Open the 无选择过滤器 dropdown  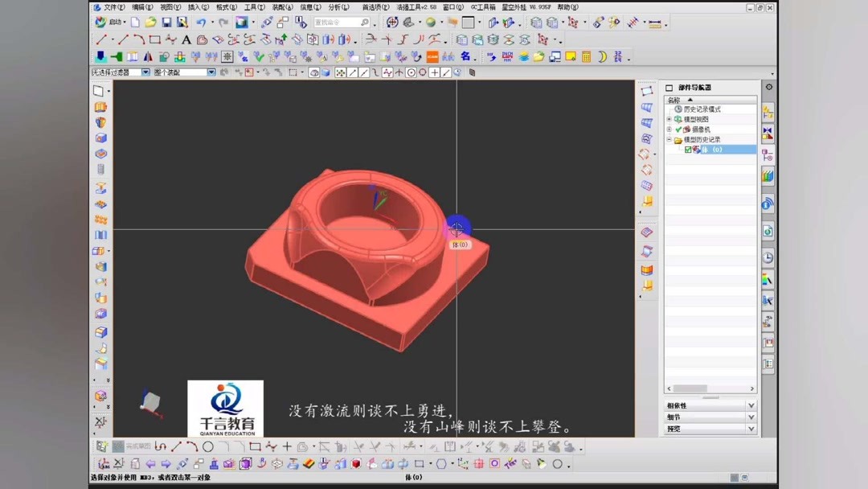pyautogui.click(x=145, y=72)
